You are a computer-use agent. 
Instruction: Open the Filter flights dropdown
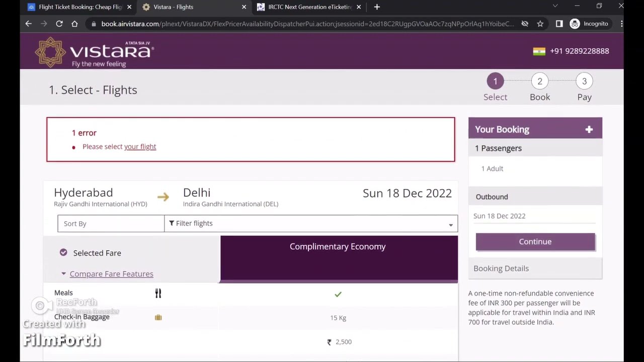point(311,224)
